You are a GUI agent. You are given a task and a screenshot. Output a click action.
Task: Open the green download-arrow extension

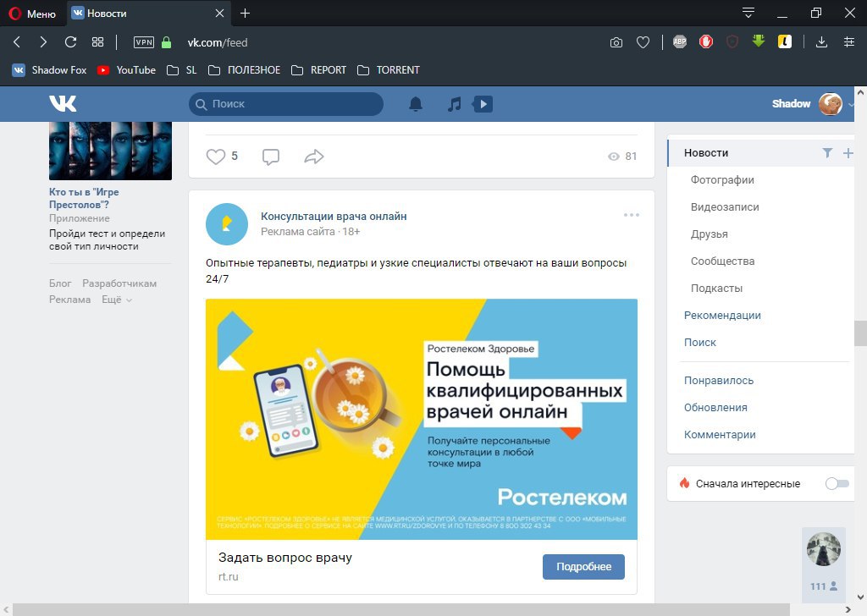[759, 41]
